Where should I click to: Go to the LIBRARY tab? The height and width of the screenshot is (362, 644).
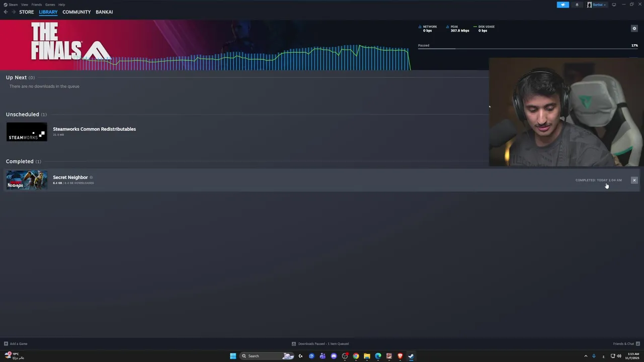point(48,12)
